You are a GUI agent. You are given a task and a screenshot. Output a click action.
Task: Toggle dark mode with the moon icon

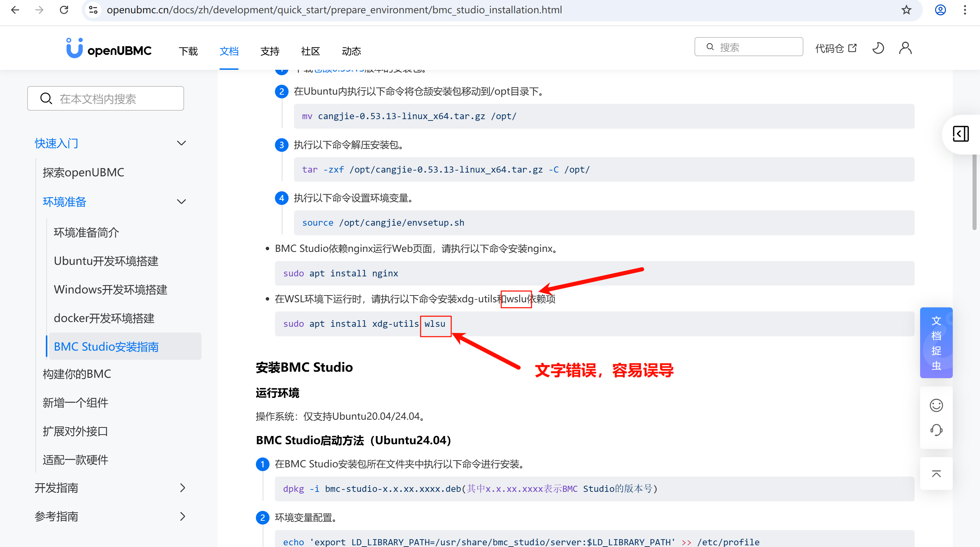tap(878, 48)
